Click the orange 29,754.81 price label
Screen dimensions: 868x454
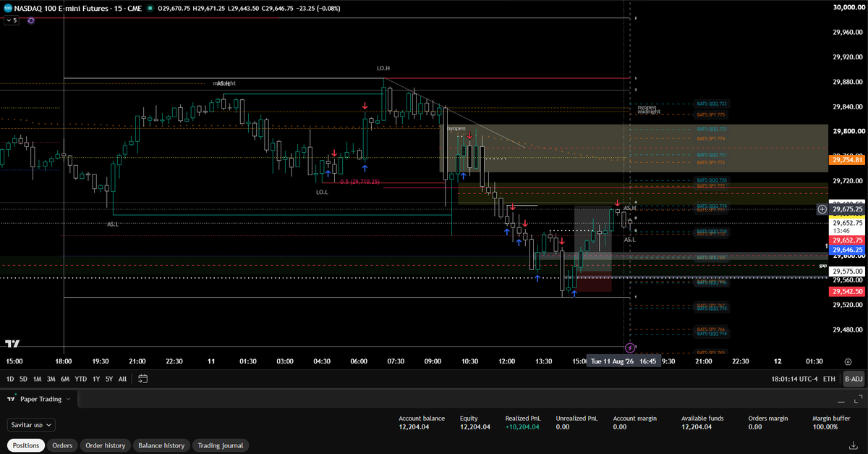coord(847,159)
